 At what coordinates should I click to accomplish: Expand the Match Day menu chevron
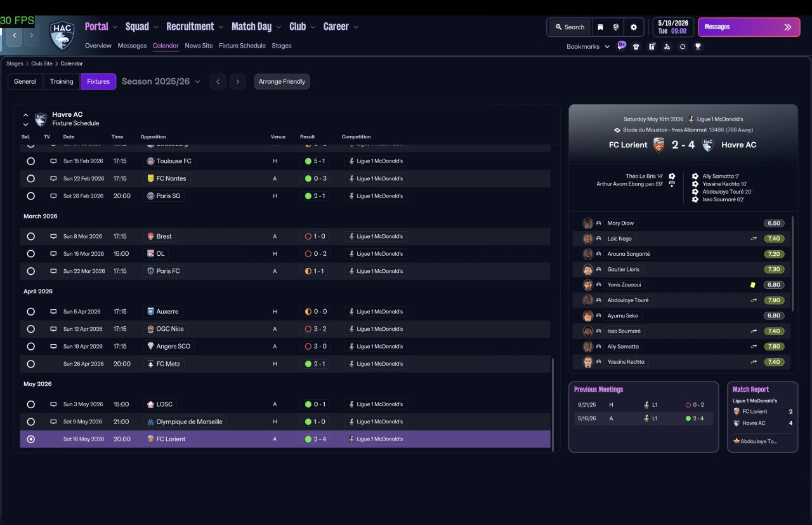click(x=278, y=27)
